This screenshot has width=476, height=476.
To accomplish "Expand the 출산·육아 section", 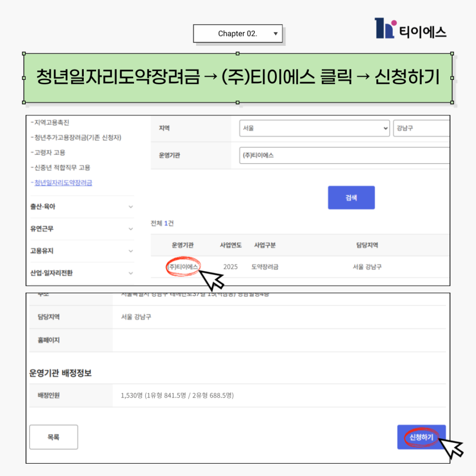I will [82, 207].
